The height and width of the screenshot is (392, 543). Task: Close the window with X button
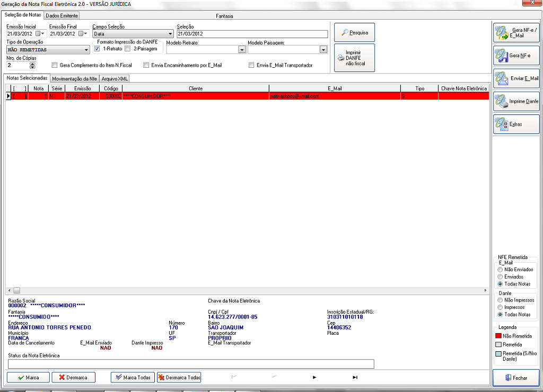[x=532, y=3]
